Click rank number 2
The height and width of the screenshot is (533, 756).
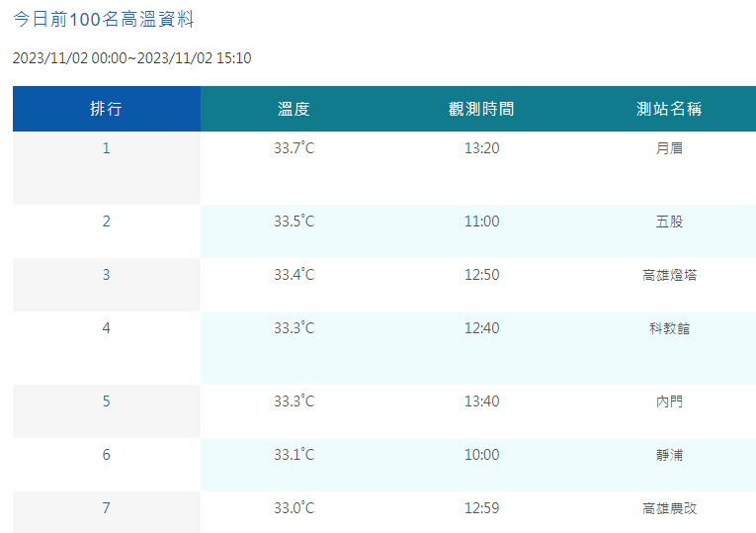(106, 222)
